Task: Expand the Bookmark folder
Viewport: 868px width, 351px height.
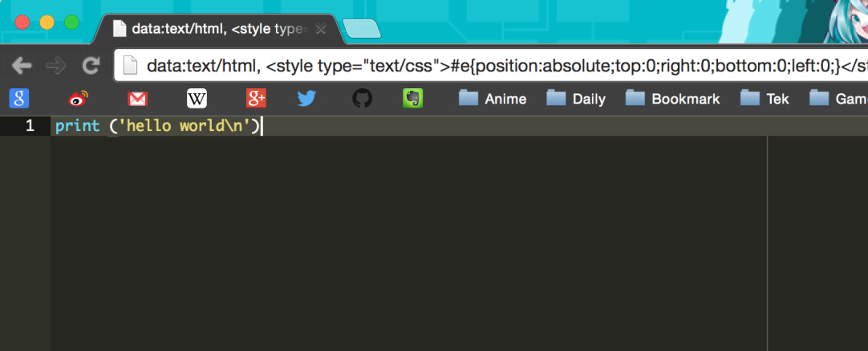Action: [672, 99]
